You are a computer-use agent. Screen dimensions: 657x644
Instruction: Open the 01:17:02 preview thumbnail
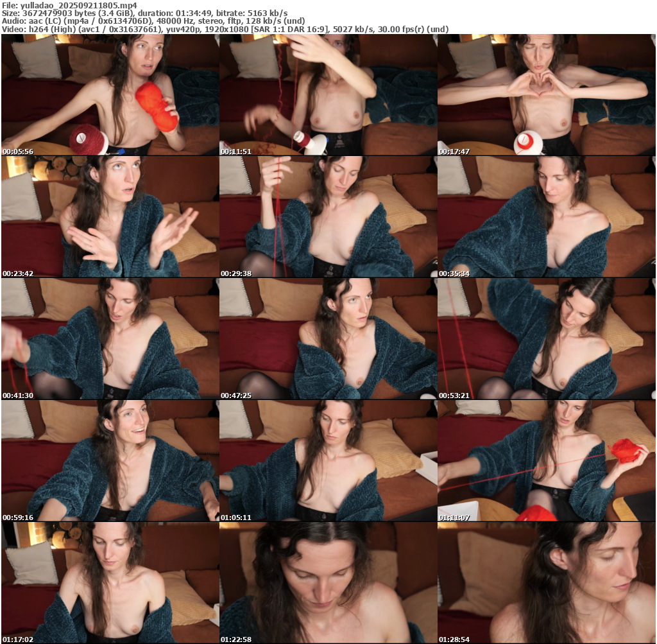tap(110, 583)
